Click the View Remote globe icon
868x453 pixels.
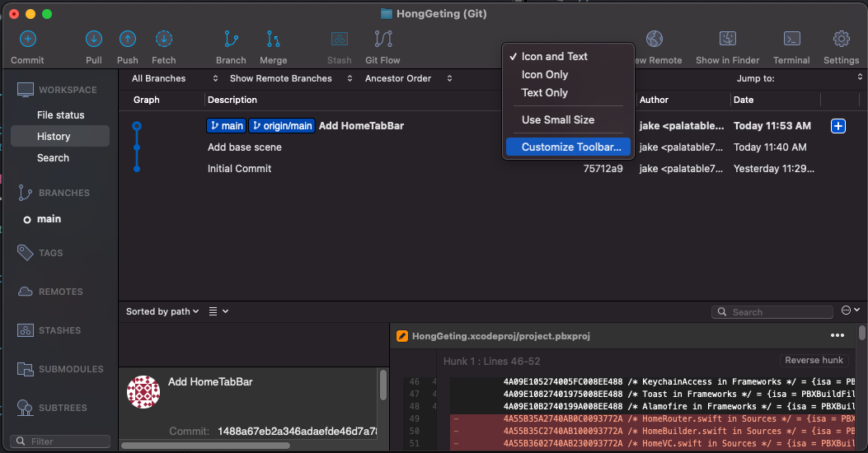click(x=655, y=40)
